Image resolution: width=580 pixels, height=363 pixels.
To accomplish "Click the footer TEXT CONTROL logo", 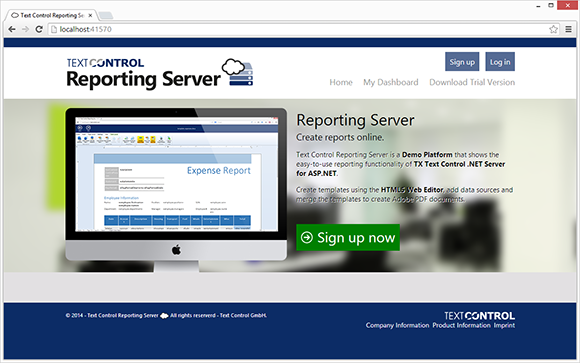I will [x=479, y=316].
